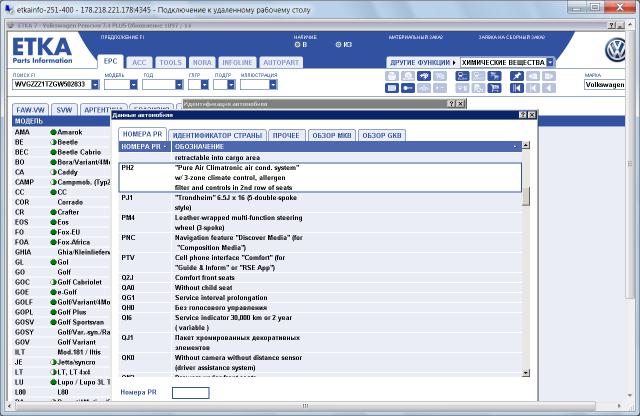Click the key toolbar icon
The image size is (640, 416).
click(x=408, y=88)
